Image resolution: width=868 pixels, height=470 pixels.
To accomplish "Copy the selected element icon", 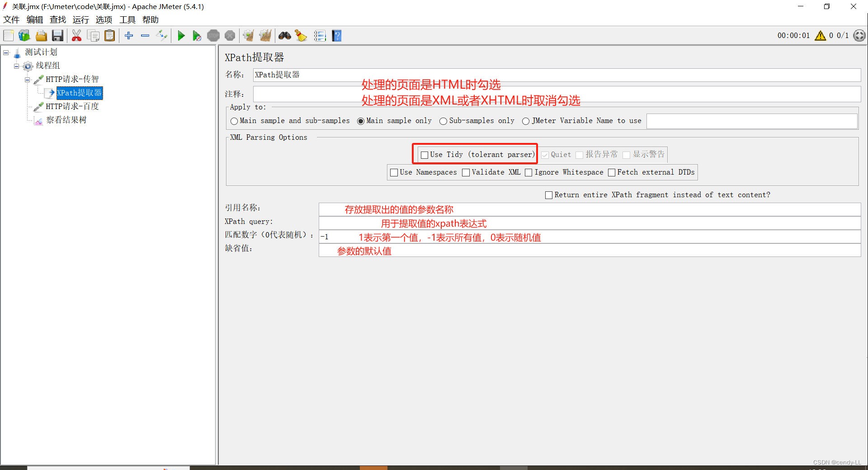I will point(94,35).
